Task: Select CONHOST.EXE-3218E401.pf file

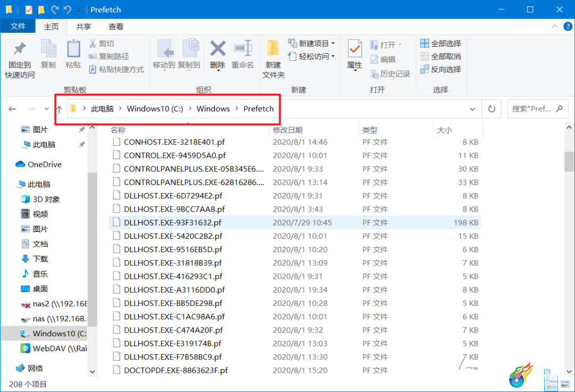Action: click(x=295, y=142)
